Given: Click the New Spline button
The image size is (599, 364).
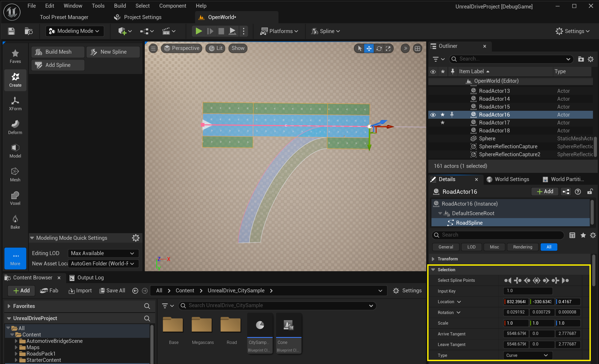Looking at the screenshot, I should 113,52.
